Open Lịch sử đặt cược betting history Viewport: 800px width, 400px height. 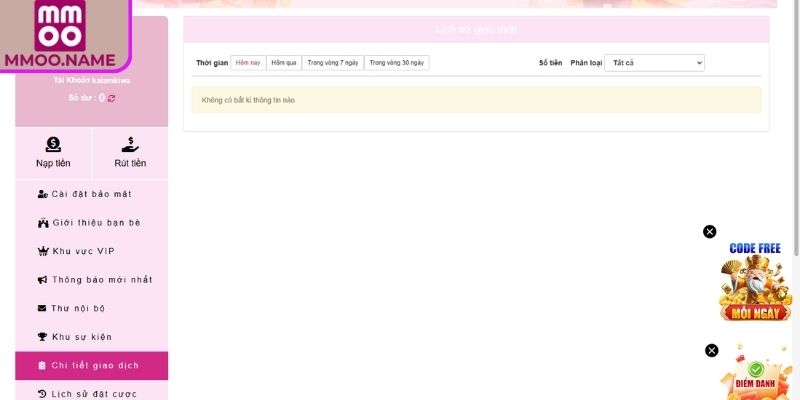click(x=91, y=393)
